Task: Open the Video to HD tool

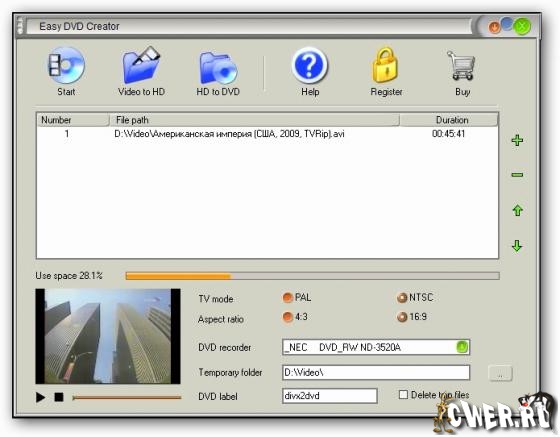Action: pos(141,66)
